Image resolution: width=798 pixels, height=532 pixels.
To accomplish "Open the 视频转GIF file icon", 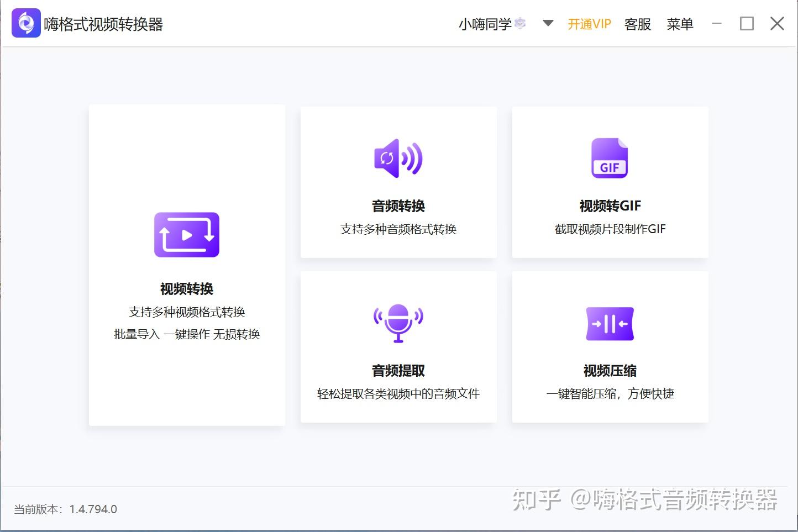I will [x=610, y=158].
